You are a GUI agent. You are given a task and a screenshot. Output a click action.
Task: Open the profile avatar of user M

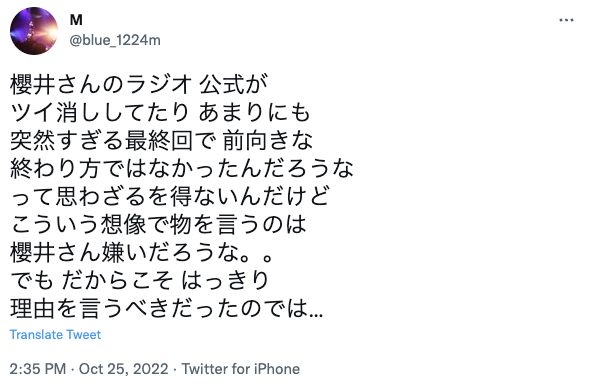[x=34, y=31]
